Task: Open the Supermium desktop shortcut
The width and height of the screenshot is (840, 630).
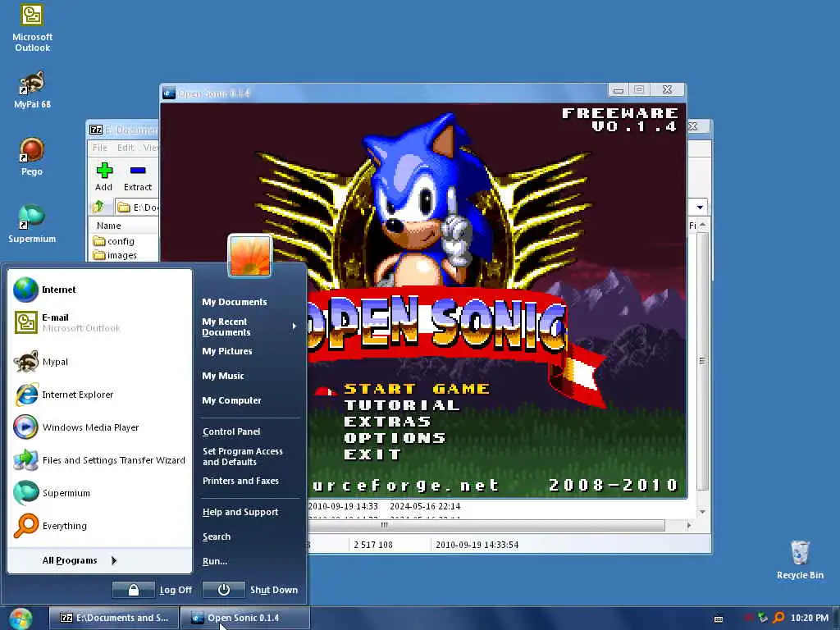Action: coord(32,224)
